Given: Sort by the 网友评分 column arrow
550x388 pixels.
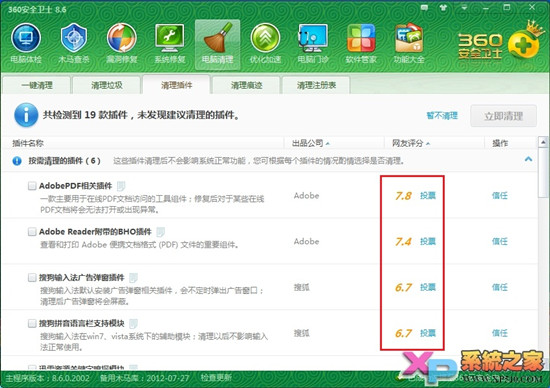Looking at the screenshot, I should coord(428,143).
